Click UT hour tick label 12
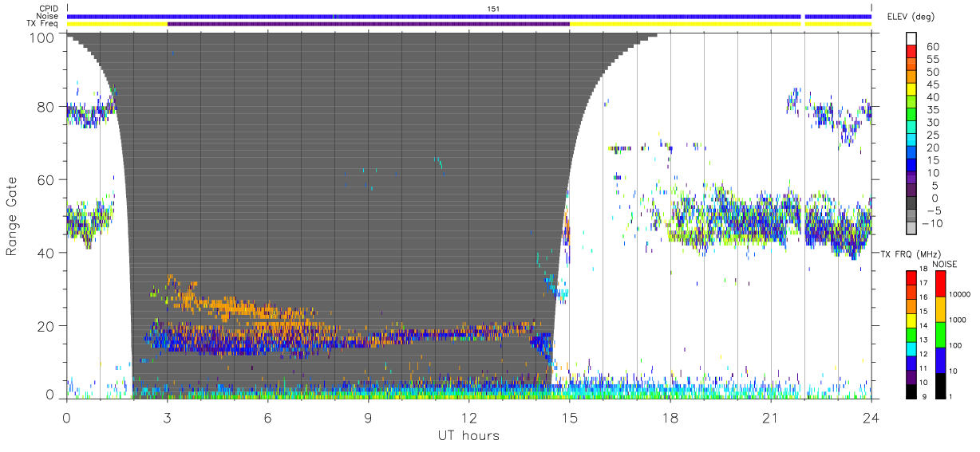Screen dimensions: 980x452 [469, 416]
